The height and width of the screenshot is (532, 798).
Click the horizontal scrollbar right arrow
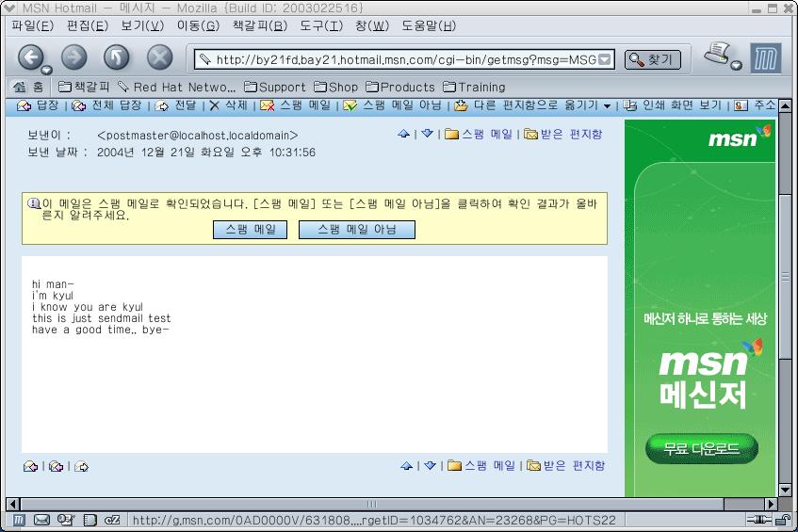click(771, 504)
